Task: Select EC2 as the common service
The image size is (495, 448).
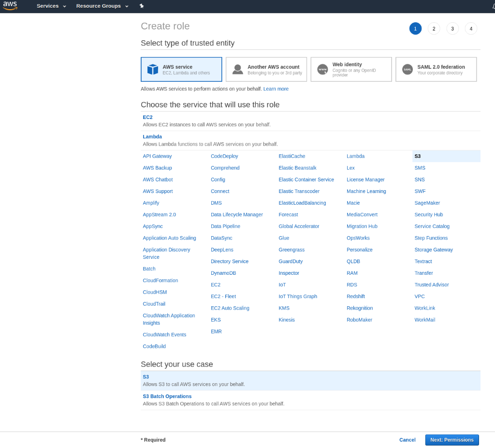Action: (147, 117)
